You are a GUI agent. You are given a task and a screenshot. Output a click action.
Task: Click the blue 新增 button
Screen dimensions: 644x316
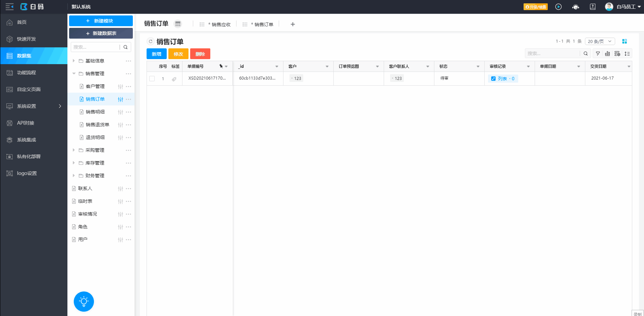[x=157, y=54]
